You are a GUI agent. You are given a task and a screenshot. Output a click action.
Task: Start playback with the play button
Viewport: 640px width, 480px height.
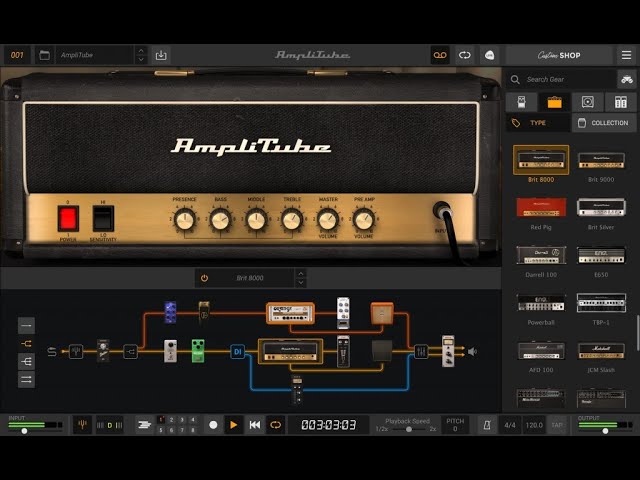tap(234, 425)
